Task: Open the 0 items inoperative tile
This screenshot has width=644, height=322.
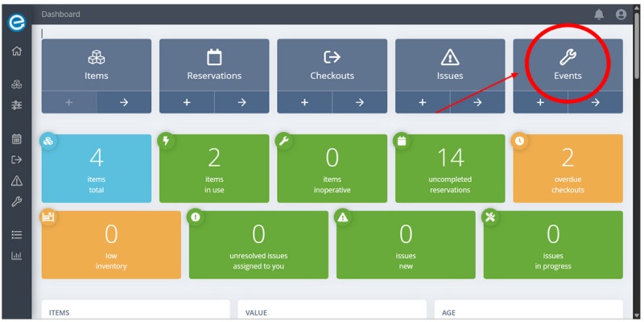Action: pos(332,168)
